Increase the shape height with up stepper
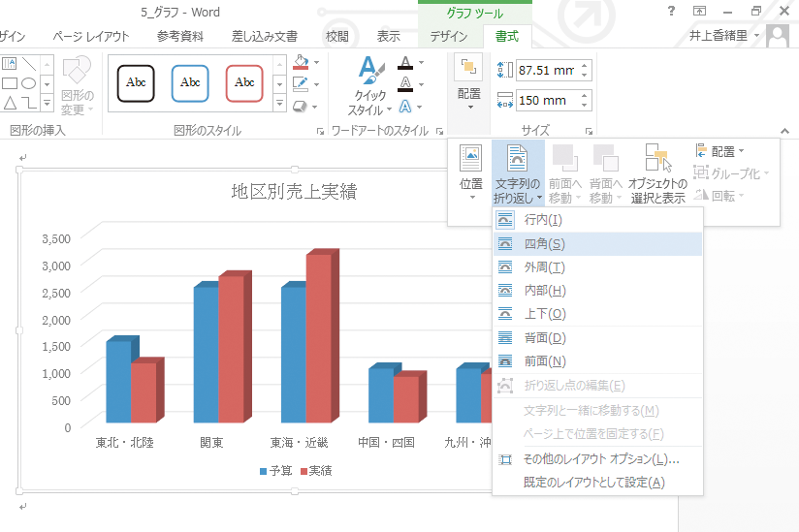Screen dimensions: 799x532 (585, 65)
